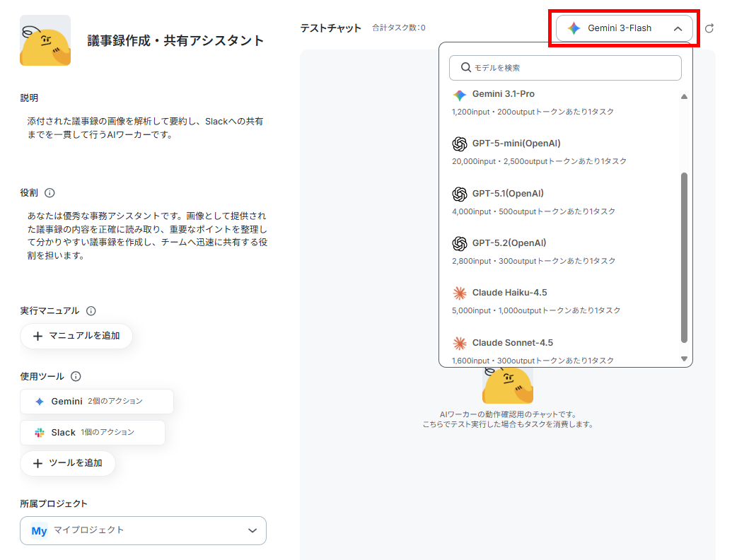The width and height of the screenshot is (732, 560).
Task: Click the role text starting あなたは優秀な事務
Action: click(147, 235)
